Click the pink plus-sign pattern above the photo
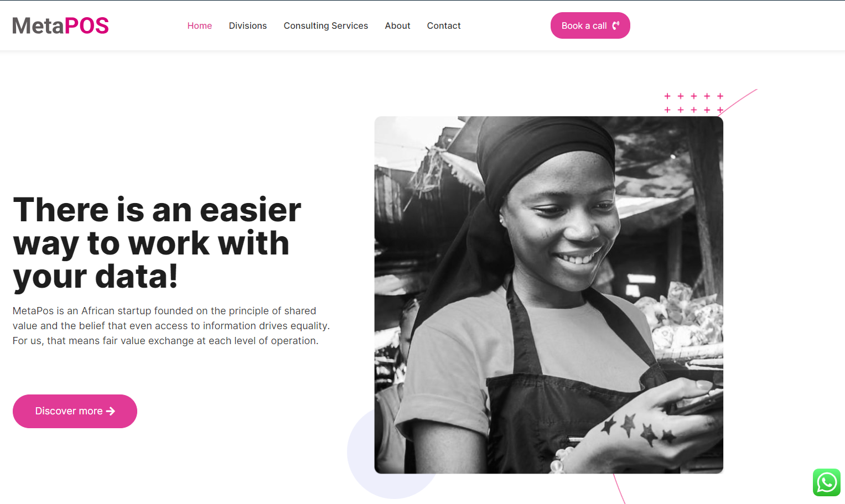The height and width of the screenshot is (504, 845). coord(694,103)
